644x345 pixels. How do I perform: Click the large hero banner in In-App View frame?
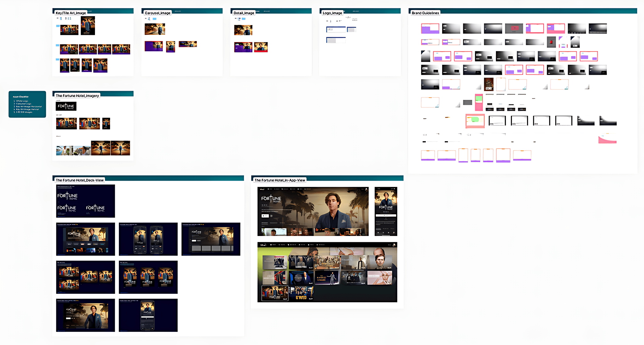(x=313, y=211)
